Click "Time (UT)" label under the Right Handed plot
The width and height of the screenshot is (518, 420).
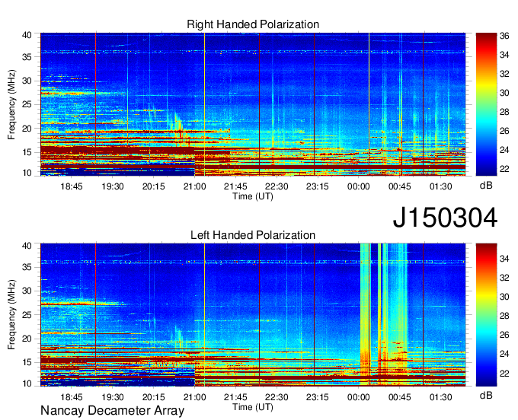(x=253, y=196)
